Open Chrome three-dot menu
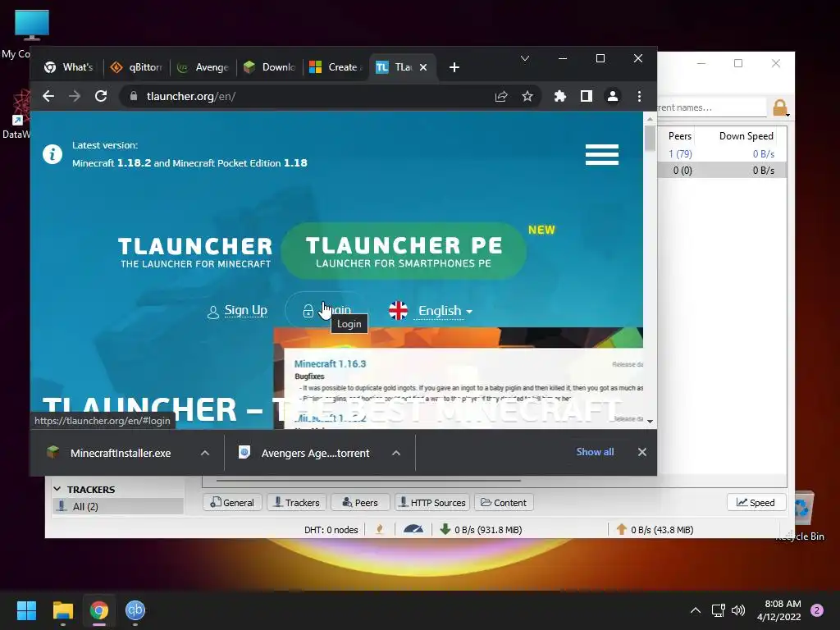Screen dimensions: 840x630 [639, 96]
